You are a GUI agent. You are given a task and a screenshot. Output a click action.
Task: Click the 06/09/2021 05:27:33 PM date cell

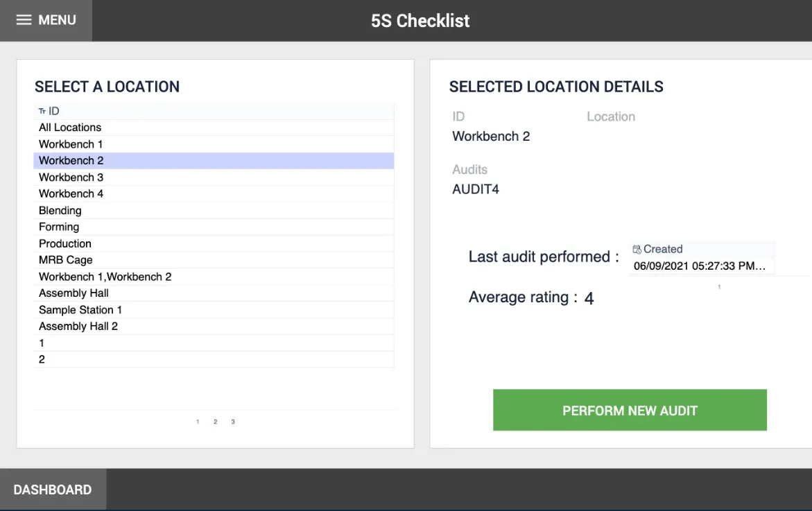click(701, 266)
